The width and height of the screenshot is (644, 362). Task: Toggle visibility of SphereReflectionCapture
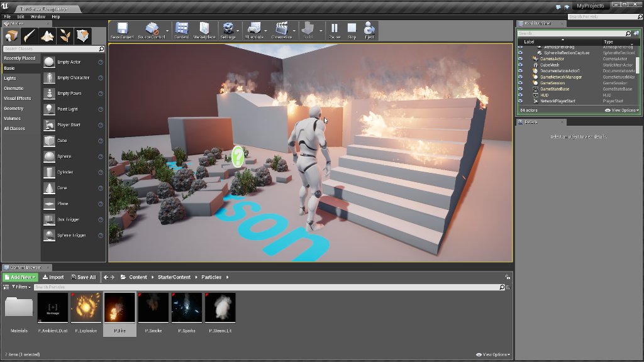520,53
